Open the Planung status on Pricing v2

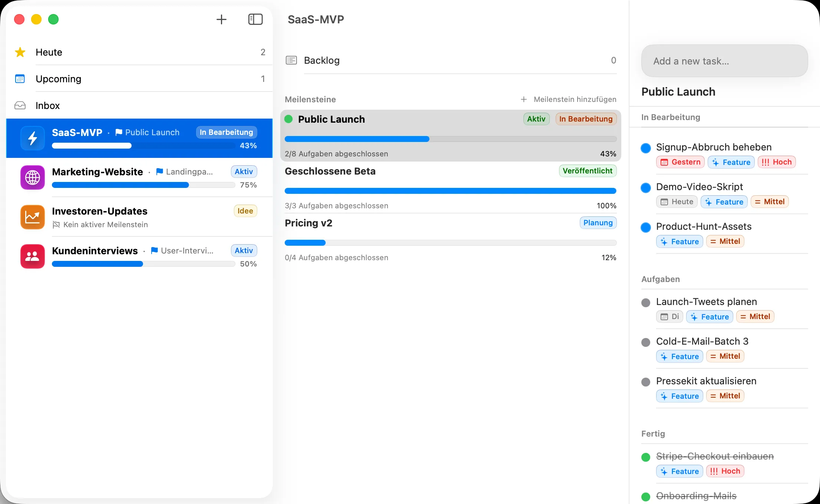(598, 223)
